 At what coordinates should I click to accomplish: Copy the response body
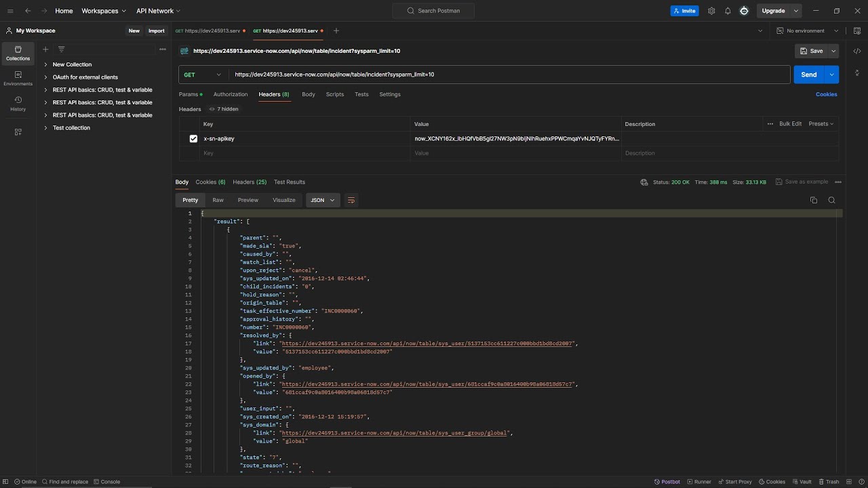click(x=814, y=200)
